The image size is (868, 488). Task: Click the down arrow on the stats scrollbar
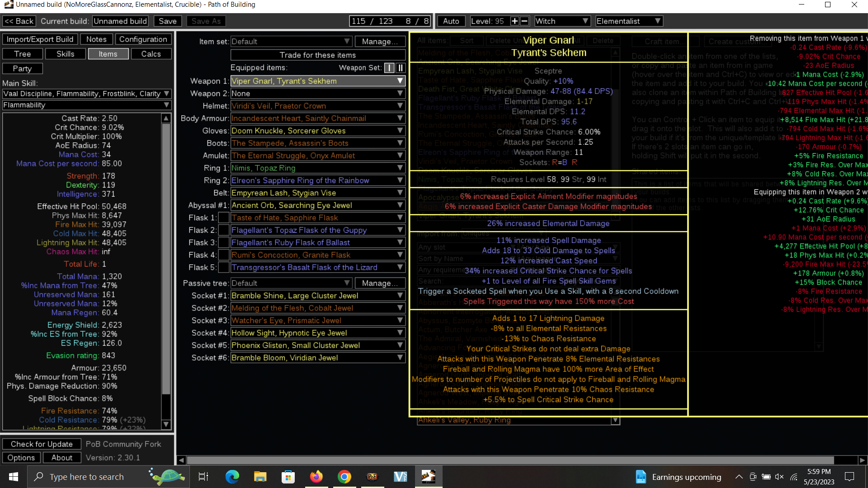pyautogui.click(x=166, y=425)
